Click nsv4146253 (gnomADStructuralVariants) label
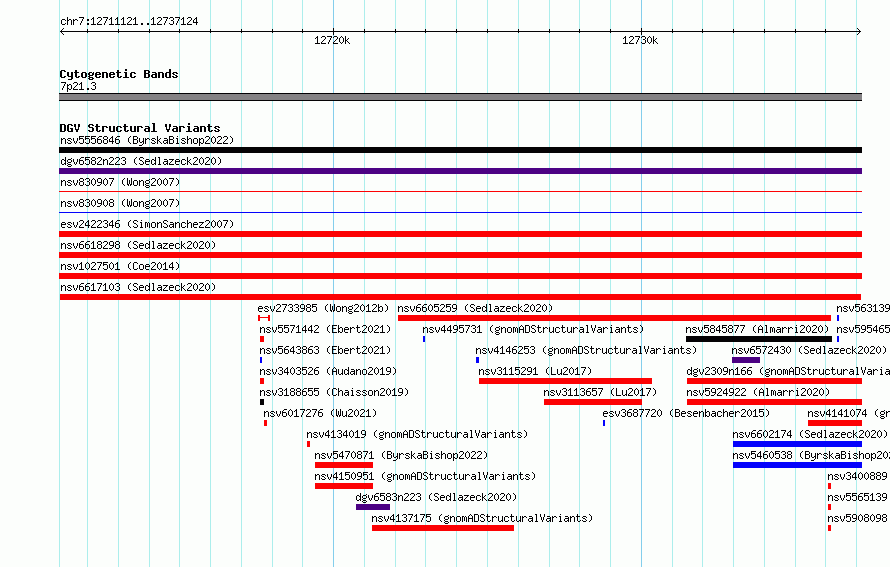 586,350
